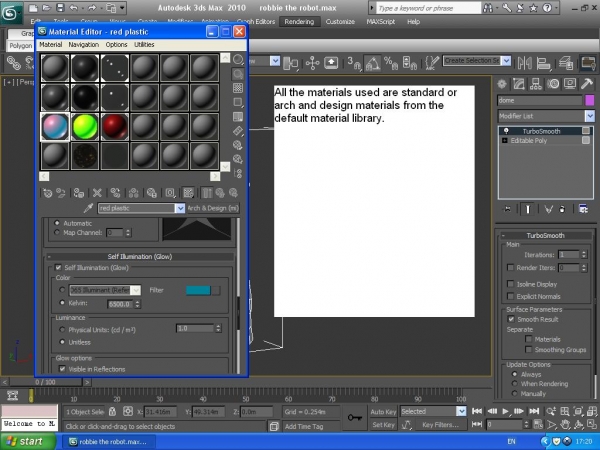The image size is (600, 450).
Task: Toggle Visible in Reflections checkbox
Action: (x=62, y=369)
